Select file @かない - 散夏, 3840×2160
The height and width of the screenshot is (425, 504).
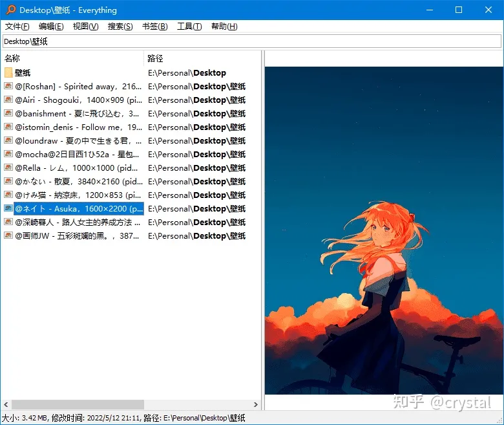pos(79,182)
